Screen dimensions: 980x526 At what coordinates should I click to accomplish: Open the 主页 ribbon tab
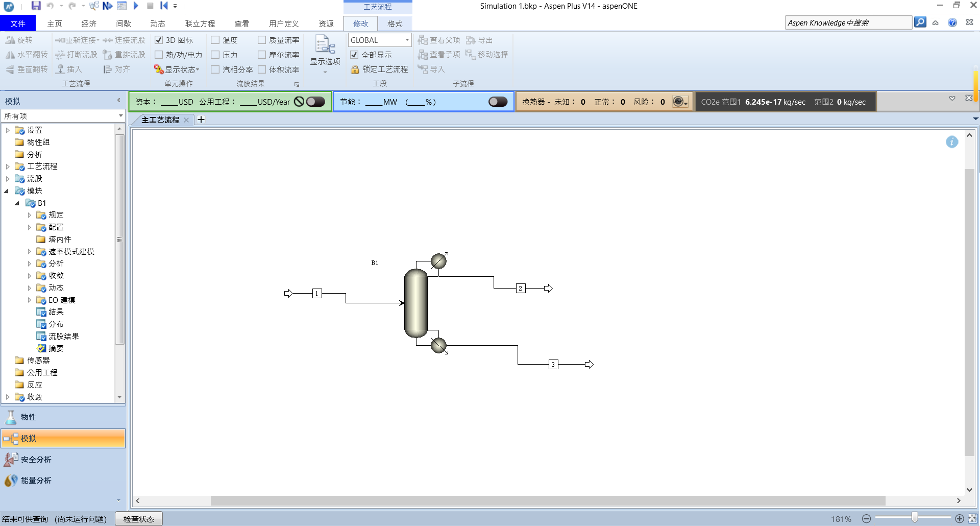coord(55,23)
